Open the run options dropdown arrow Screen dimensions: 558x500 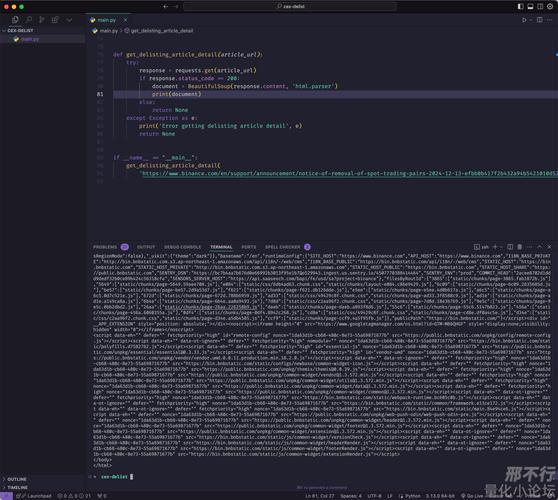(x=531, y=20)
